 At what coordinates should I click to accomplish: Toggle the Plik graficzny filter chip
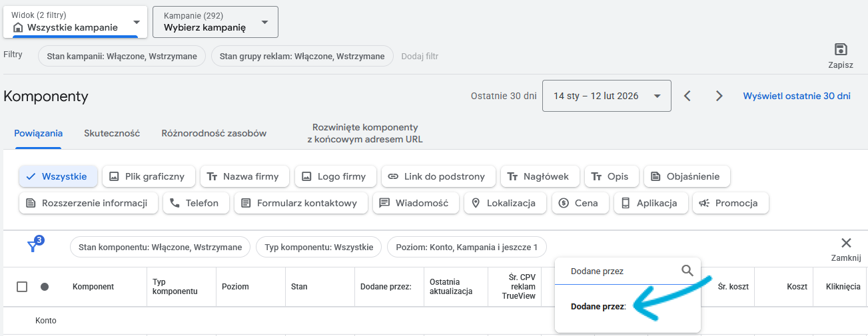point(148,176)
